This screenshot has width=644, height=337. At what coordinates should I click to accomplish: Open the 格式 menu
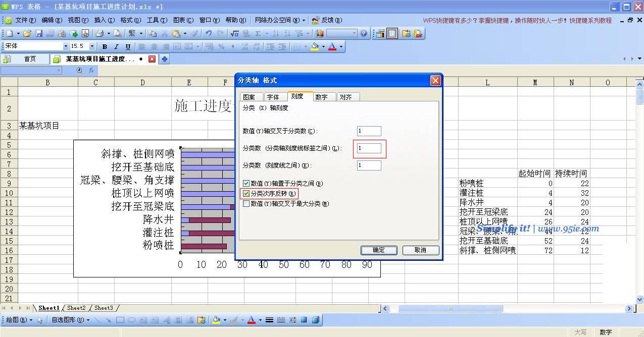130,20
